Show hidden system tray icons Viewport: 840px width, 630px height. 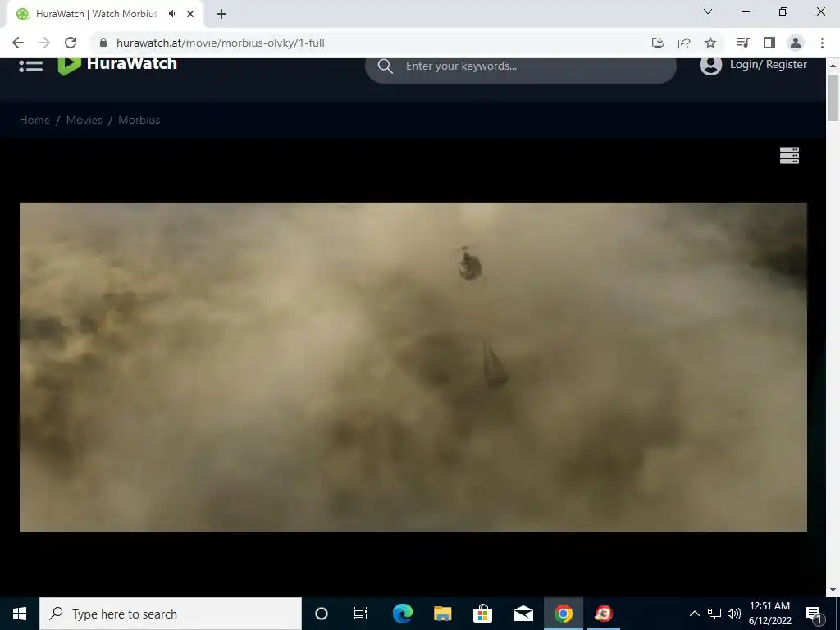click(x=694, y=614)
